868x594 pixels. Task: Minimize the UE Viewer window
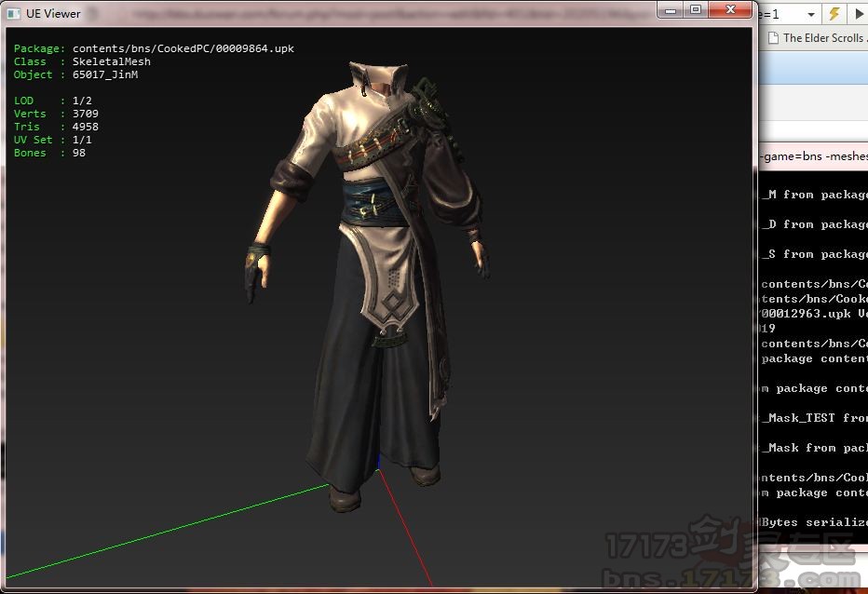tap(671, 10)
